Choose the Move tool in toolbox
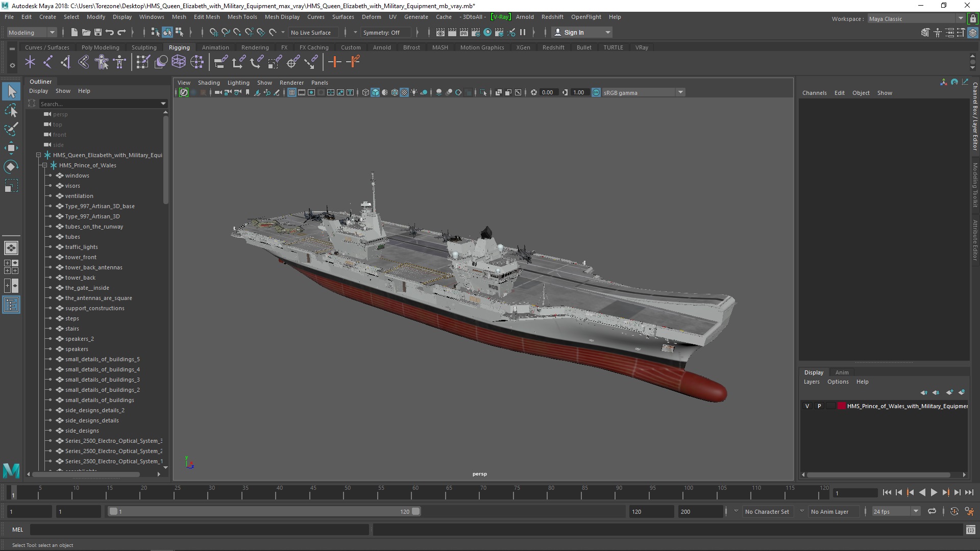Viewport: 980px width, 551px height. point(11,148)
